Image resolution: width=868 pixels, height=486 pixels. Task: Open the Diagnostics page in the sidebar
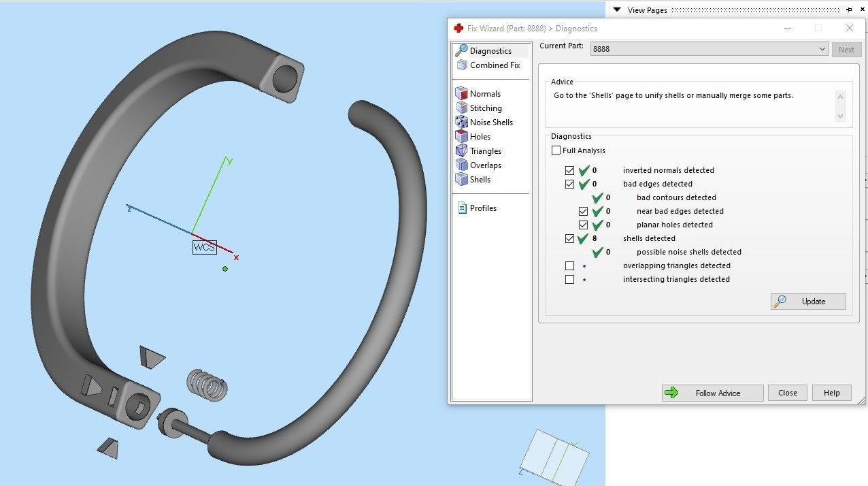click(x=491, y=51)
